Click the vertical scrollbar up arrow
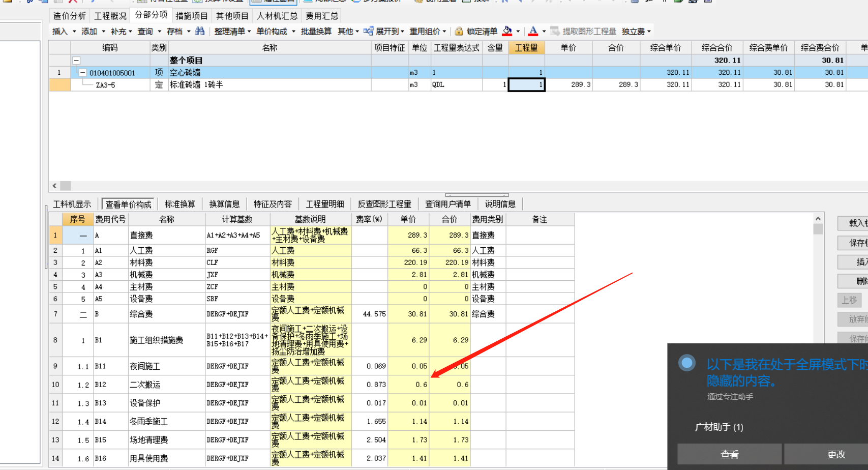The image size is (868, 470). (818, 219)
